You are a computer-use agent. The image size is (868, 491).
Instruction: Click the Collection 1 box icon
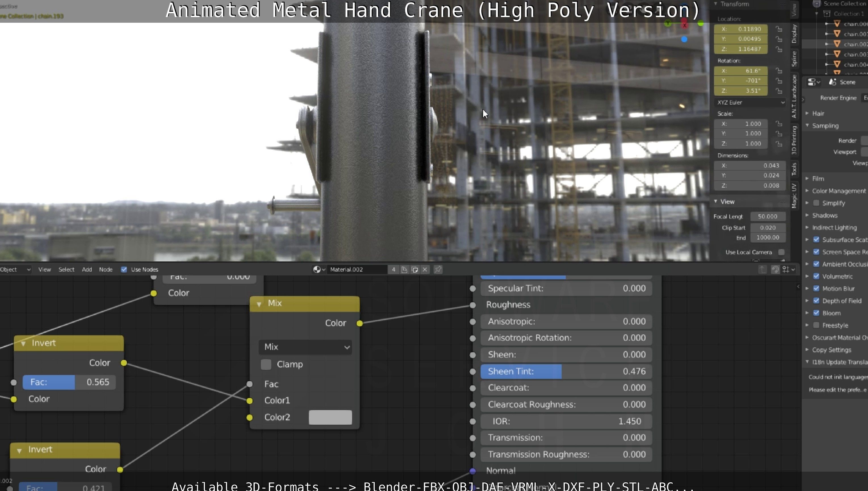coord(827,13)
